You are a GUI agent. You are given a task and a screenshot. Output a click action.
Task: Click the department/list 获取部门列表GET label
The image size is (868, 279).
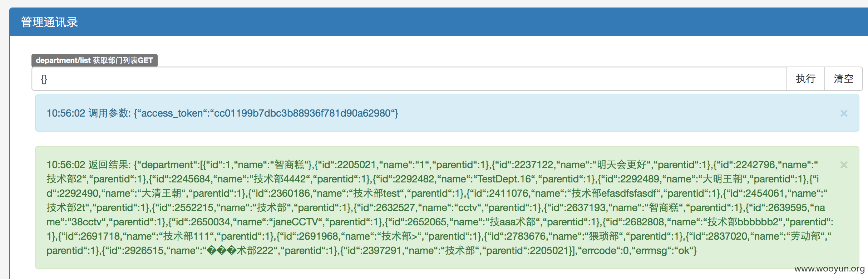coord(94,60)
